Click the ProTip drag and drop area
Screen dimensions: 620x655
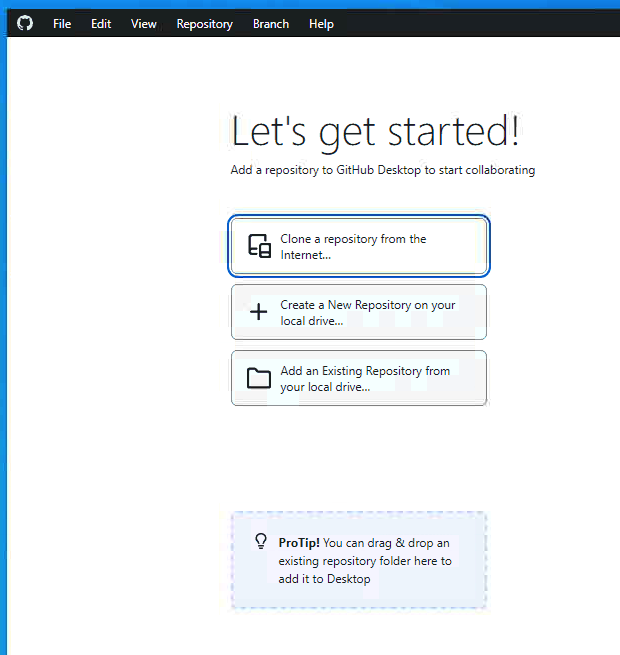click(359, 560)
